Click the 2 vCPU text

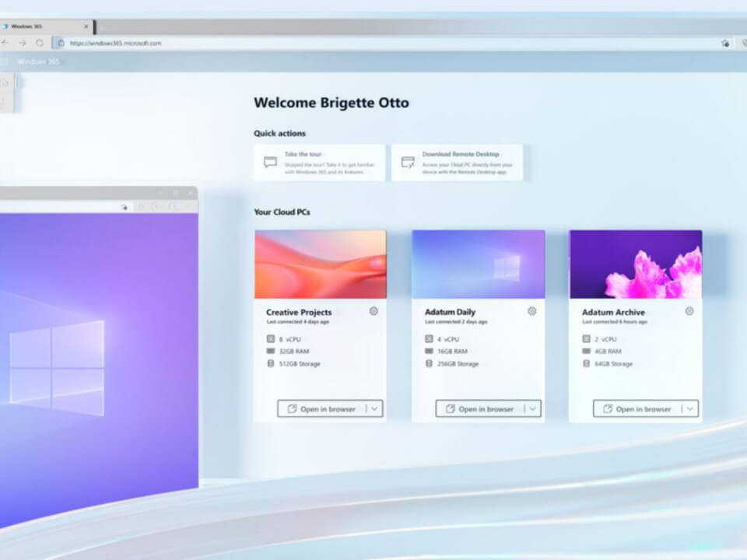[x=605, y=340]
